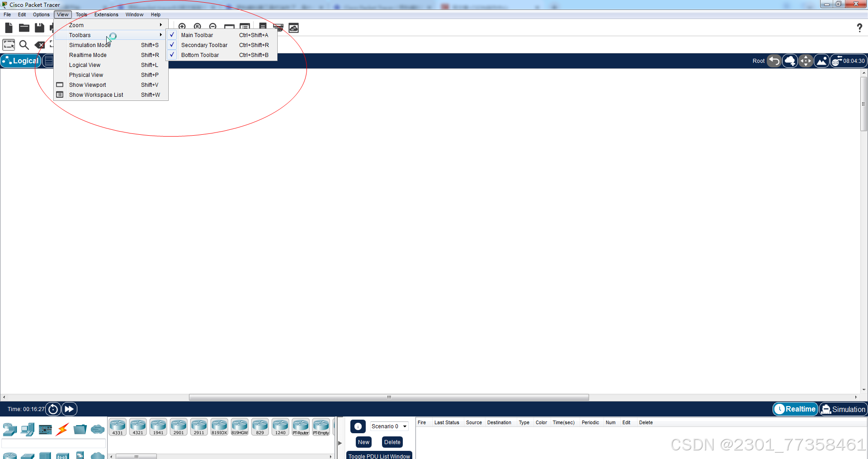The image size is (868, 459).
Task: Select the rectangular Select tool
Action: tap(9, 45)
